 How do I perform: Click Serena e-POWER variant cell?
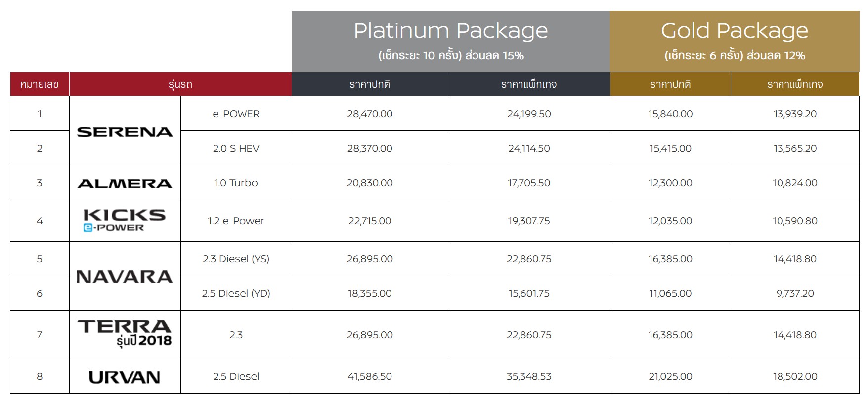[x=236, y=114]
